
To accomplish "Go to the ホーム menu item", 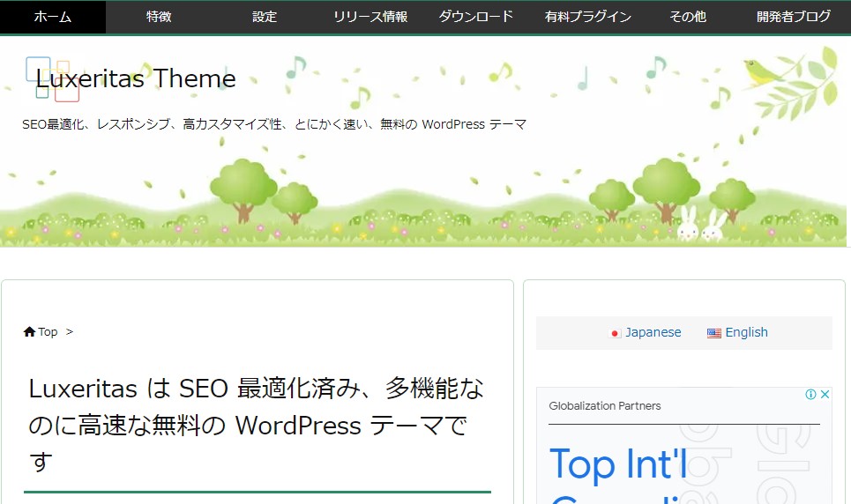I will (53, 17).
